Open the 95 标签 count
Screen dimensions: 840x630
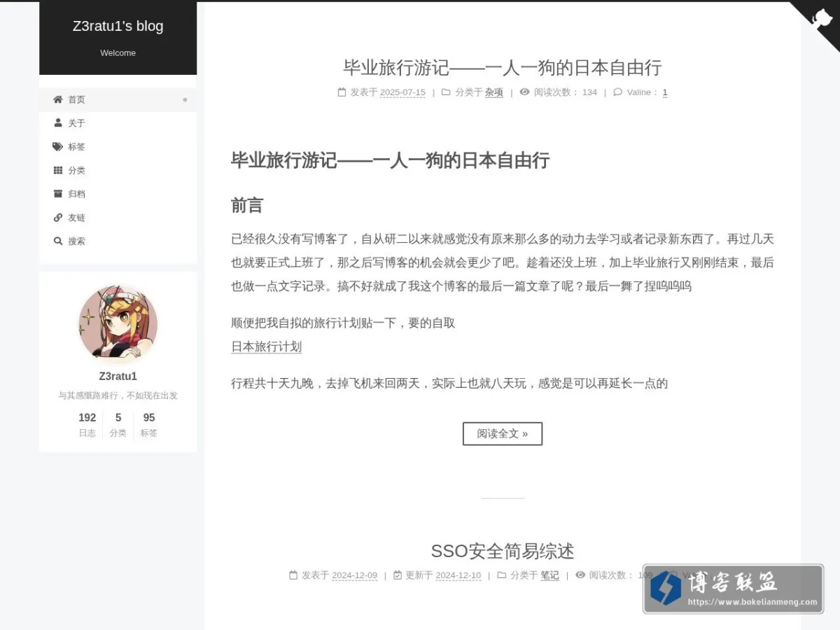[x=149, y=424]
